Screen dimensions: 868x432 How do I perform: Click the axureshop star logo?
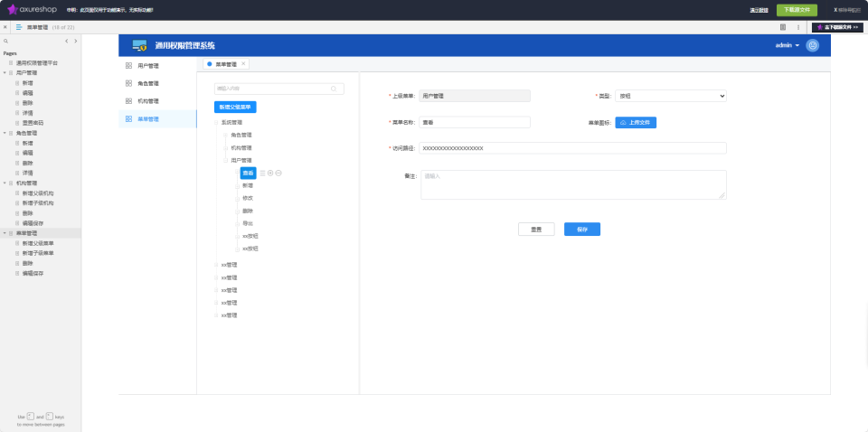click(12, 9)
